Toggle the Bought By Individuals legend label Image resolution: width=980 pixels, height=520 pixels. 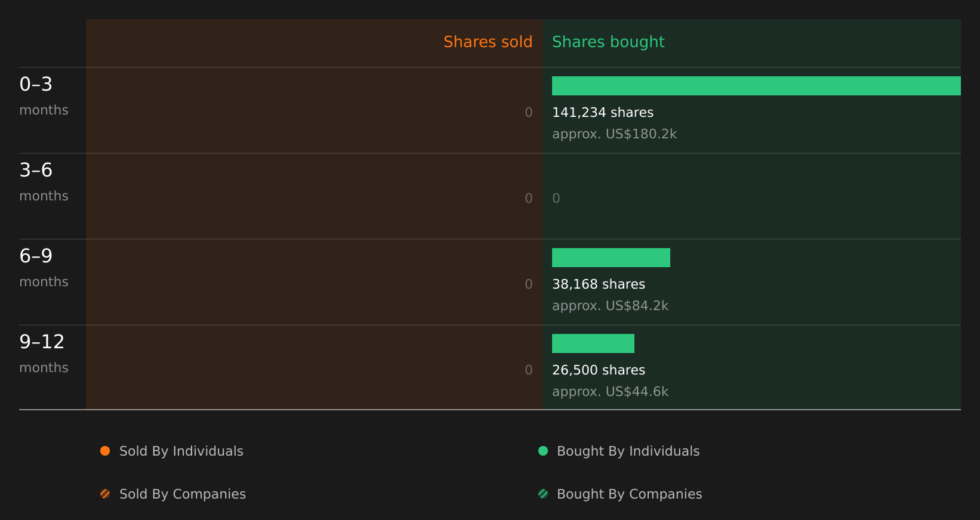pyautogui.click(x=628, y=451)
